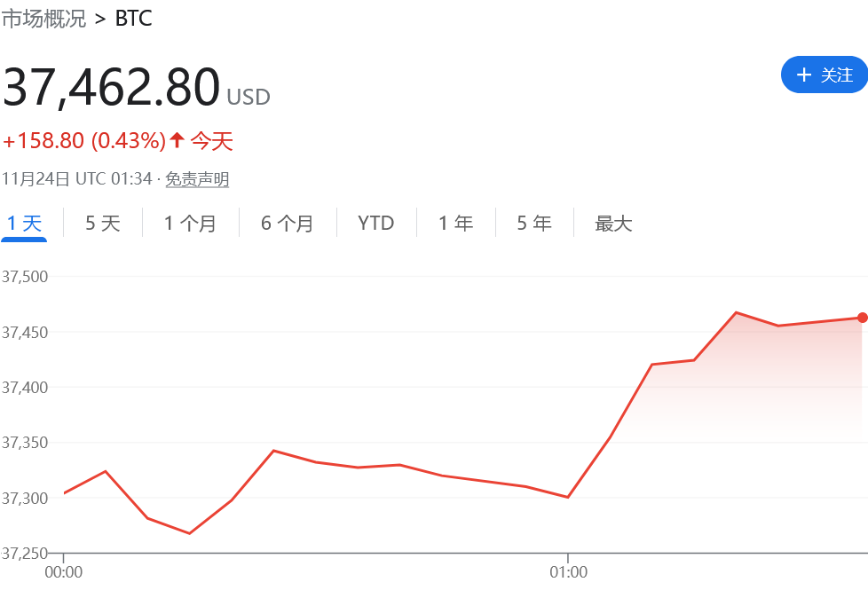Select the 最大 range tab
Image resolution: width=868 pixels, height=590 pixels.
click(x=613, y=224)
